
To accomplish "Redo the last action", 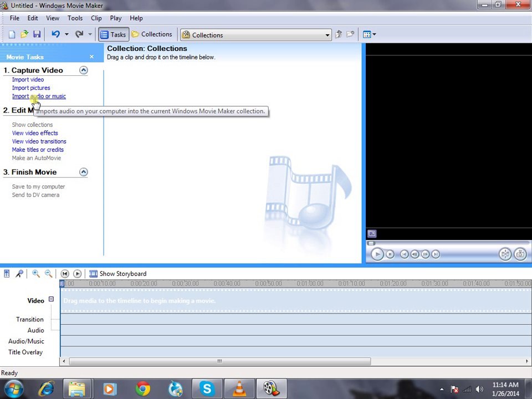I will coord(79,34).
